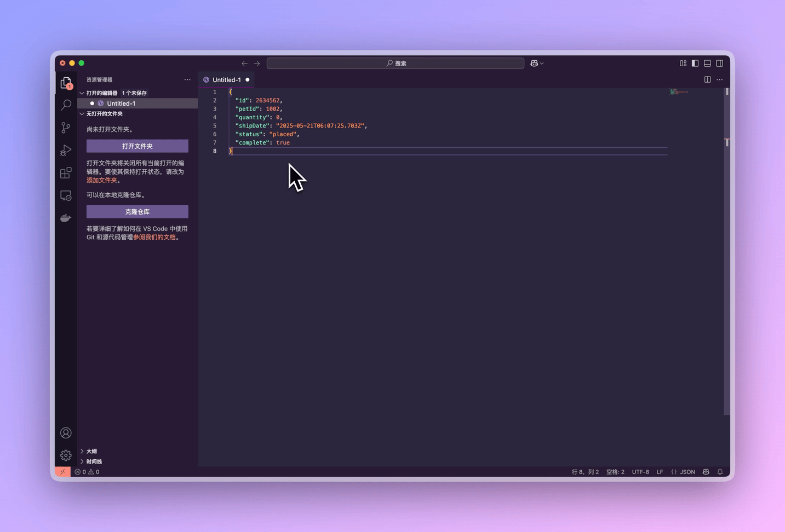Click the editor vertical scrollbar

click(727, 252)
